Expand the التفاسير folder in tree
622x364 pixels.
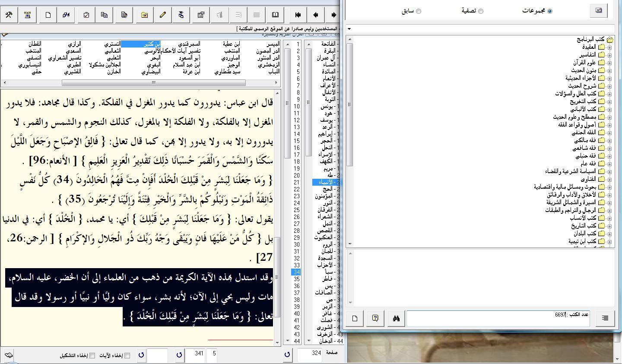609,55
